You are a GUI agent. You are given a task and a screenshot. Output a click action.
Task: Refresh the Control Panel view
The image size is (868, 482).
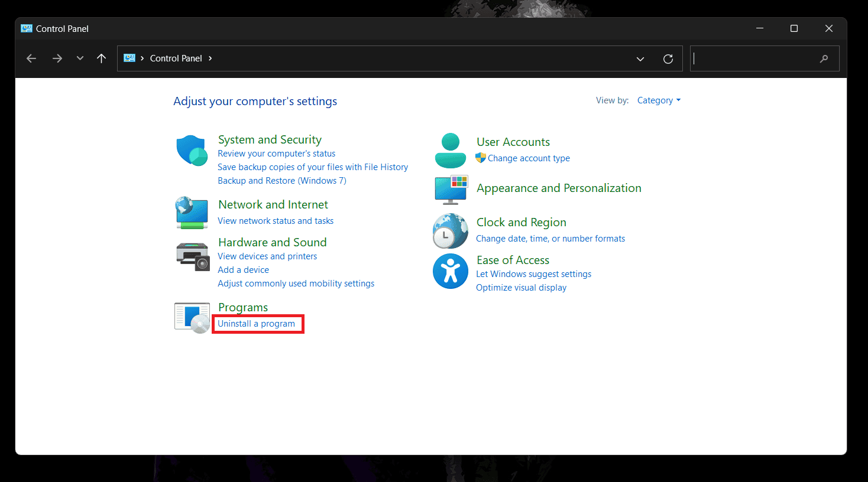click(x=668, y=58)
